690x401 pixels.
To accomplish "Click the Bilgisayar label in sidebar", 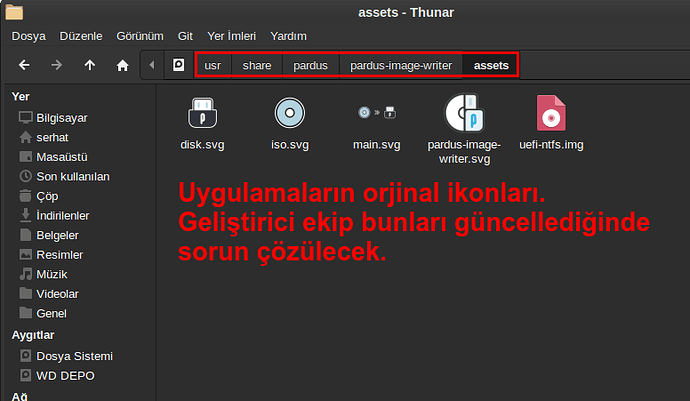I will (62, 118).
